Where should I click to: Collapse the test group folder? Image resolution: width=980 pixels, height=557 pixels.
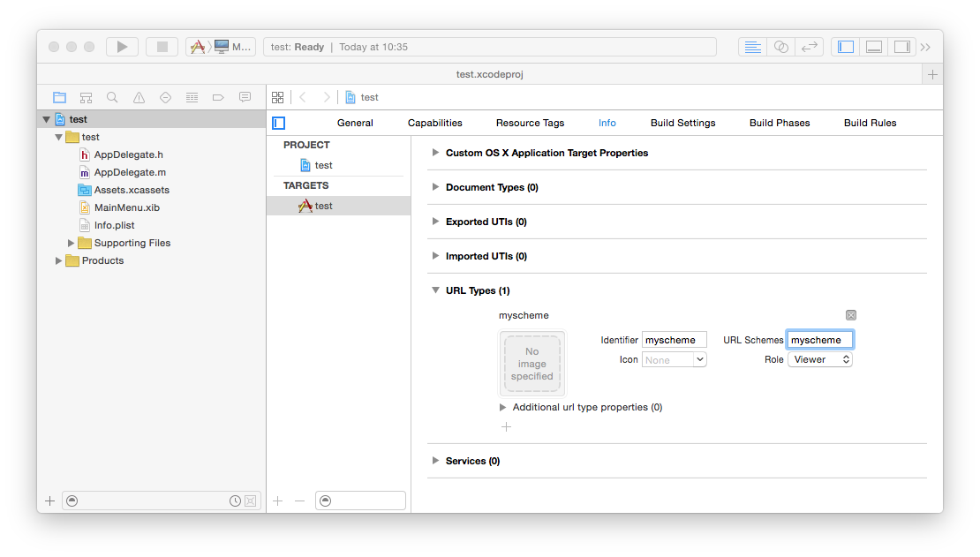click(x=59, y=137)
